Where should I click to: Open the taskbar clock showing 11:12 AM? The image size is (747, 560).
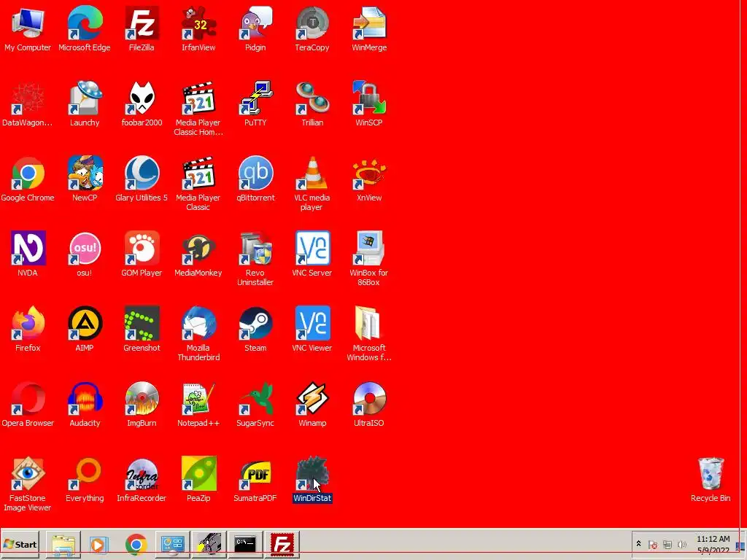(713, 544)
